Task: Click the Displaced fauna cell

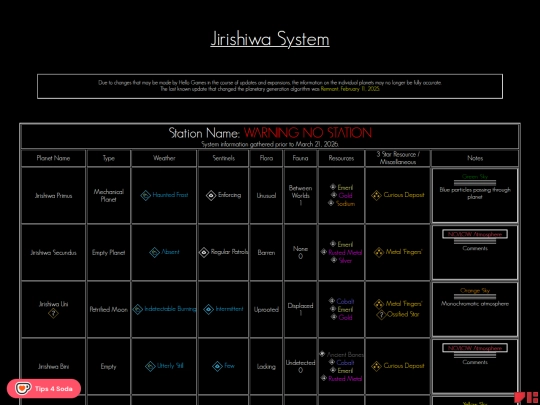Action: click(300, 309)
